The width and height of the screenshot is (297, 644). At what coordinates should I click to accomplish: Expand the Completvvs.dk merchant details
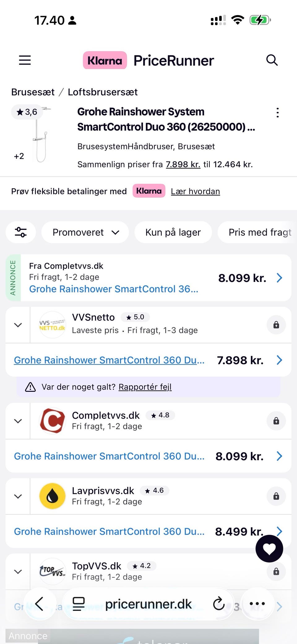[18, 421]
